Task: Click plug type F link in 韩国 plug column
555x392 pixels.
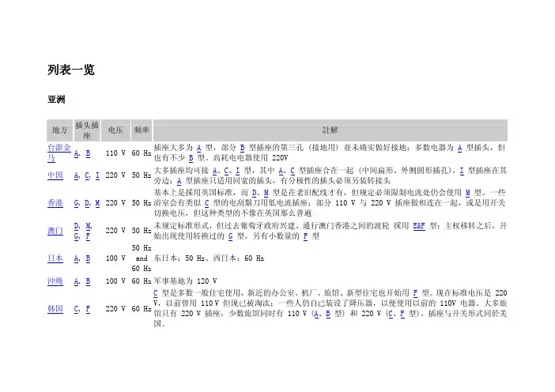Action: pos(87,308)
